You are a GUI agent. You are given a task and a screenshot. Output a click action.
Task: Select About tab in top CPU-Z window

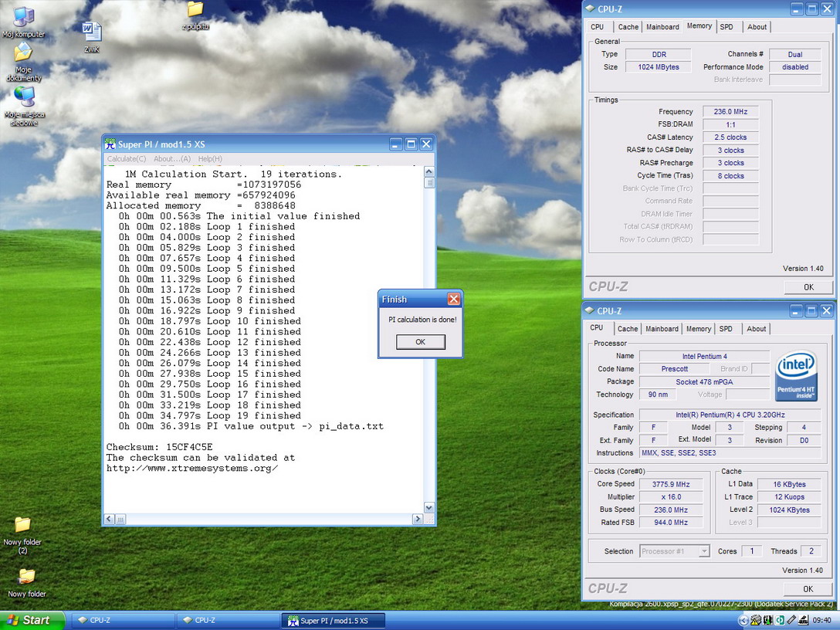point(757,27)
